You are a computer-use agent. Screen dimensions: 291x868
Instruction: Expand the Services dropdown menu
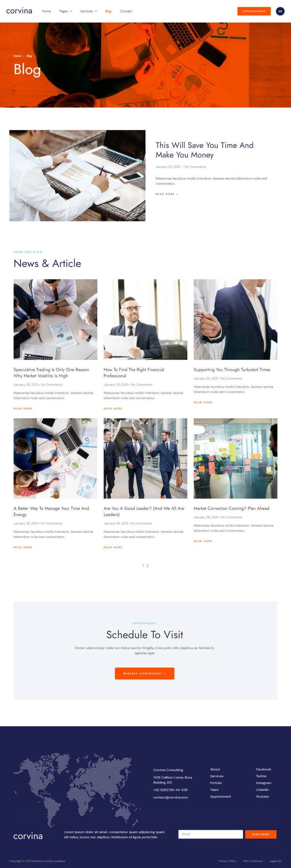(88, 11)
